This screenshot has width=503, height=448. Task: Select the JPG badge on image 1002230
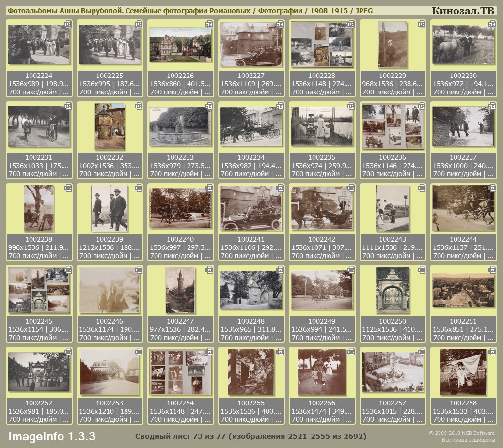492,24
